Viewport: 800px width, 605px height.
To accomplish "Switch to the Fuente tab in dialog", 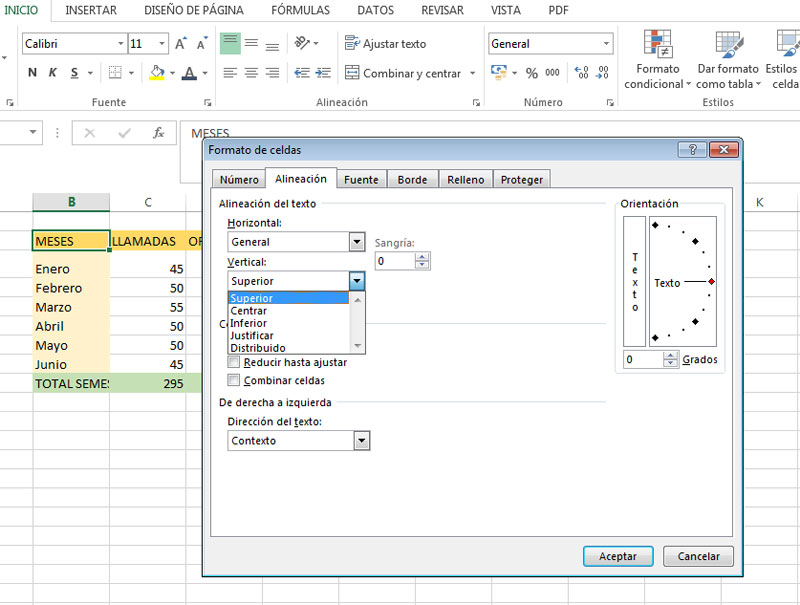I will (361, 180).
